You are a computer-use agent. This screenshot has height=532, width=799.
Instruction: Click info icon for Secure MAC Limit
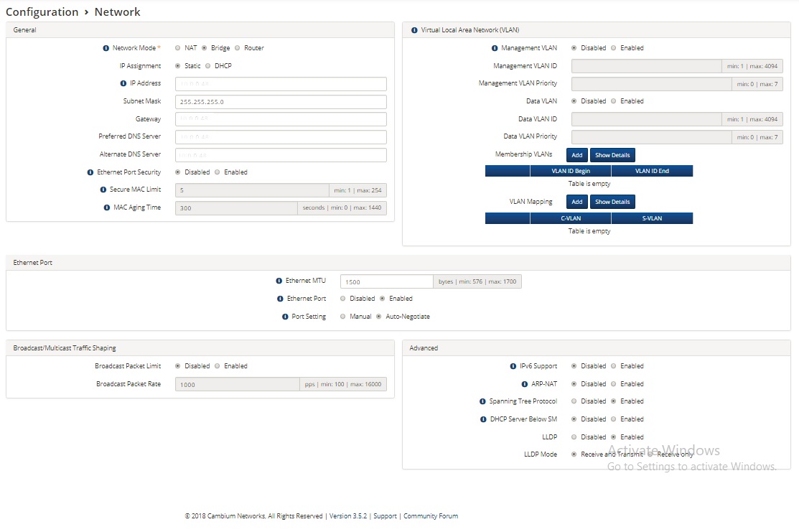coord(103,190)
